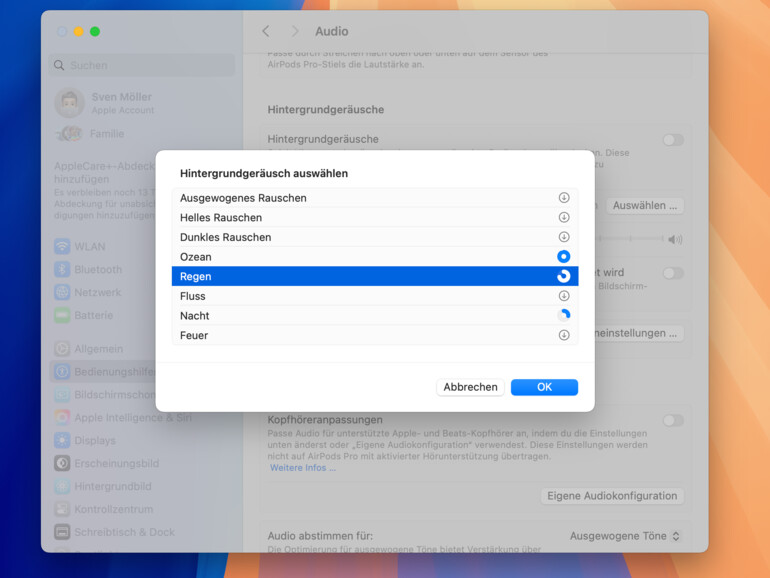Viewport: 770px width, 578px height.
Task: Click the search magnifier icon
Action: click(x=59, y=65)
